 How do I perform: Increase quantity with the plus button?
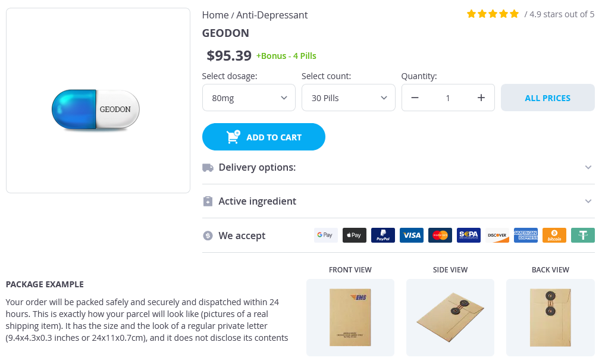click(481, 98)
